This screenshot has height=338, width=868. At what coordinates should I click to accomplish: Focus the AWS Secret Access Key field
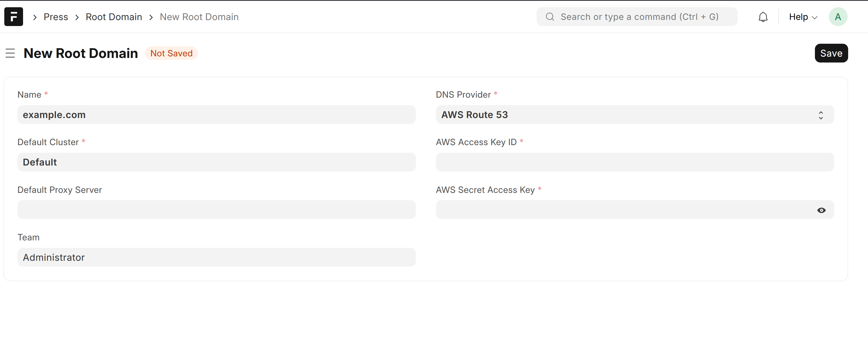634,210
